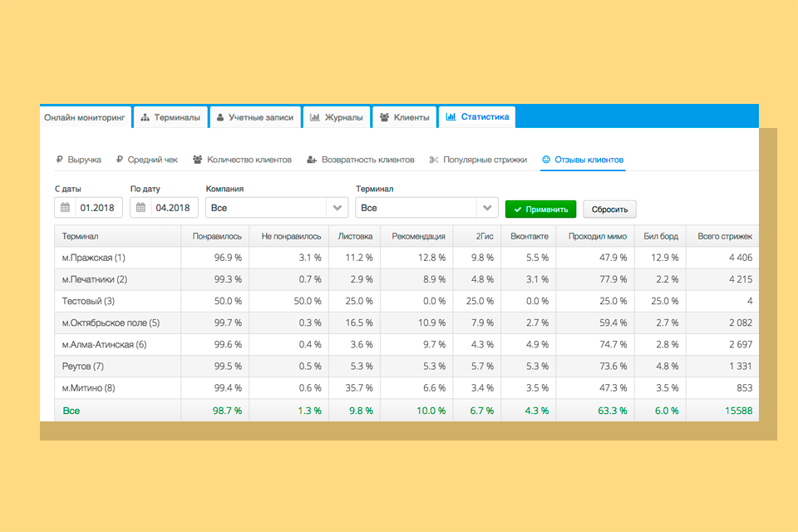Click the bar chart icon on Статистика tab

(x=451, y=117)
